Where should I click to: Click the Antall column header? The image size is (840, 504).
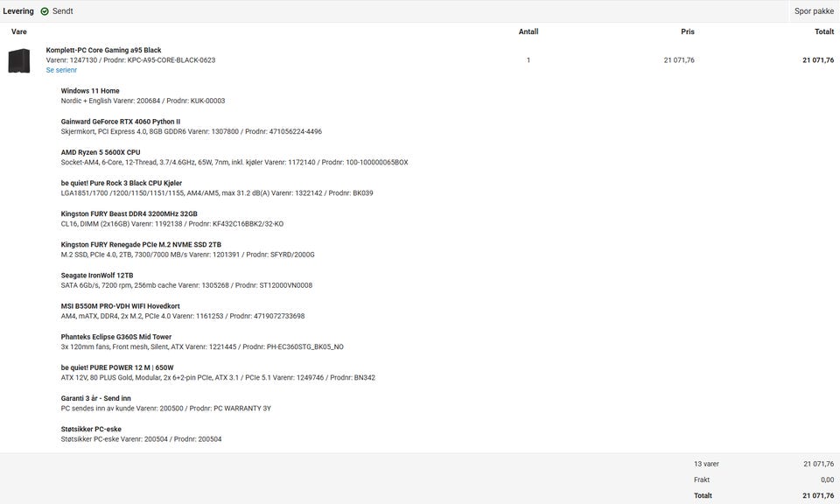click(x=528, y=31)
